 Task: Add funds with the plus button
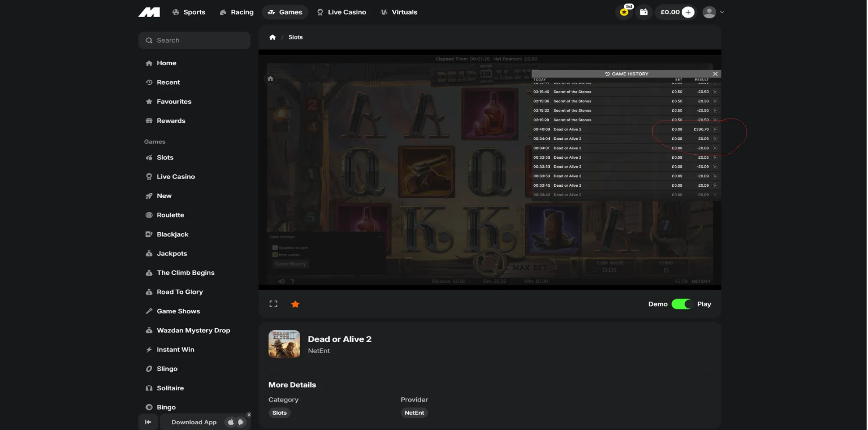click(x=688, y=12)
